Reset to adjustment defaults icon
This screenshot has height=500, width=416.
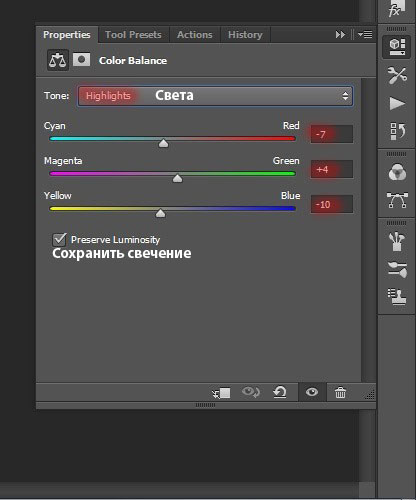coord(280,392)
